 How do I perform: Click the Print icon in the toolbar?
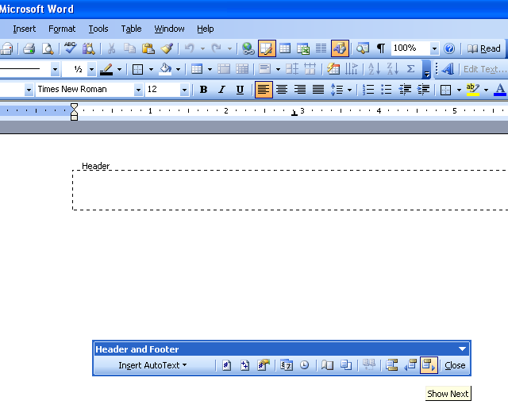29,48
